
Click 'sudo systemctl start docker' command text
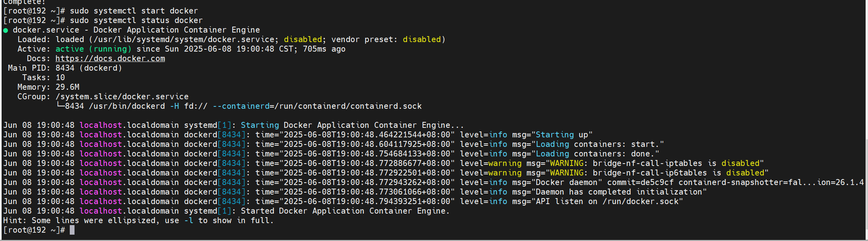pyautogui.click(x=134, y=11)
